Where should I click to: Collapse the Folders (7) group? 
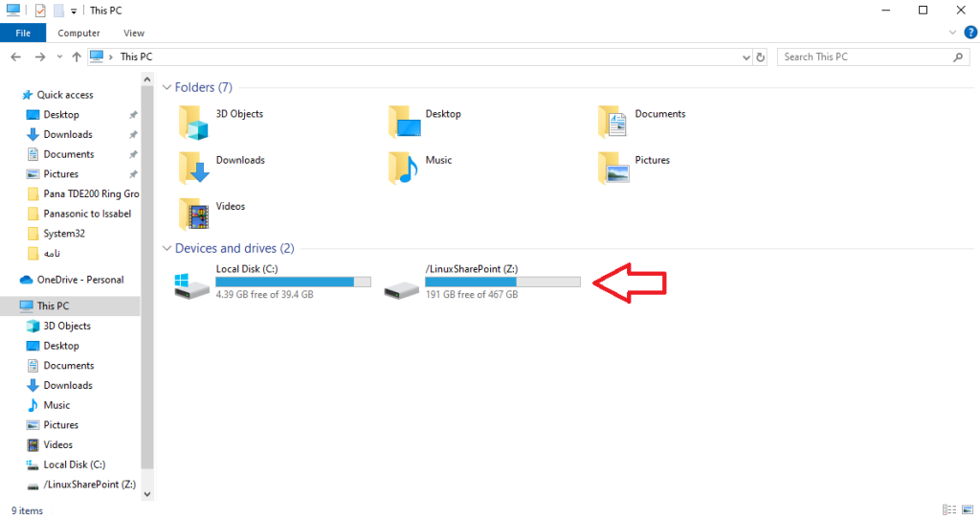(167, 87)
